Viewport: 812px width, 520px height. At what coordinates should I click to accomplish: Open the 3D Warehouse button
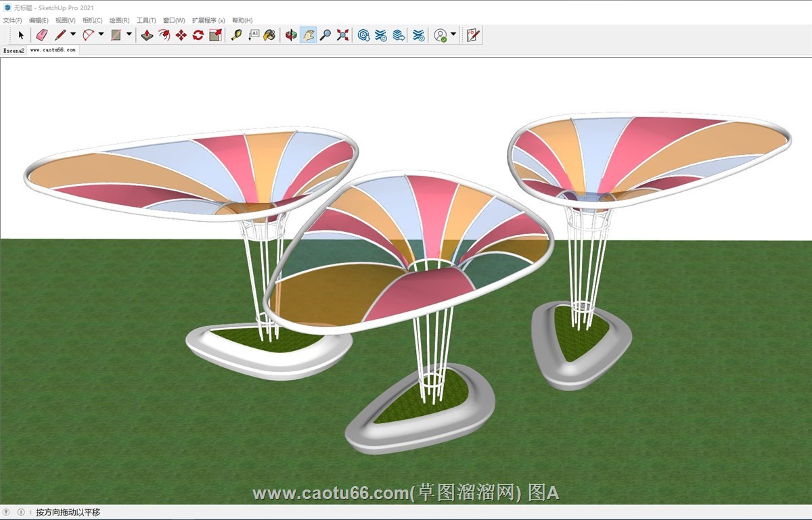364,35
